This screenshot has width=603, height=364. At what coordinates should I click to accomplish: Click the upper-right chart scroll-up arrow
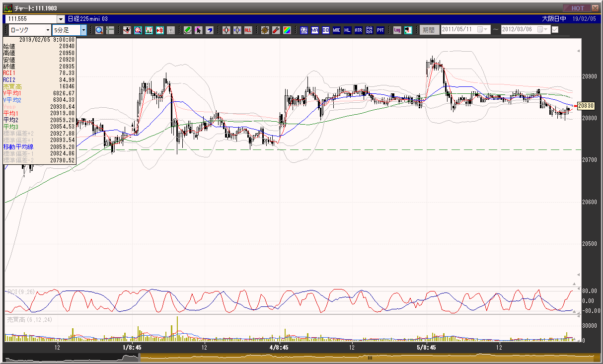point(579,51)
